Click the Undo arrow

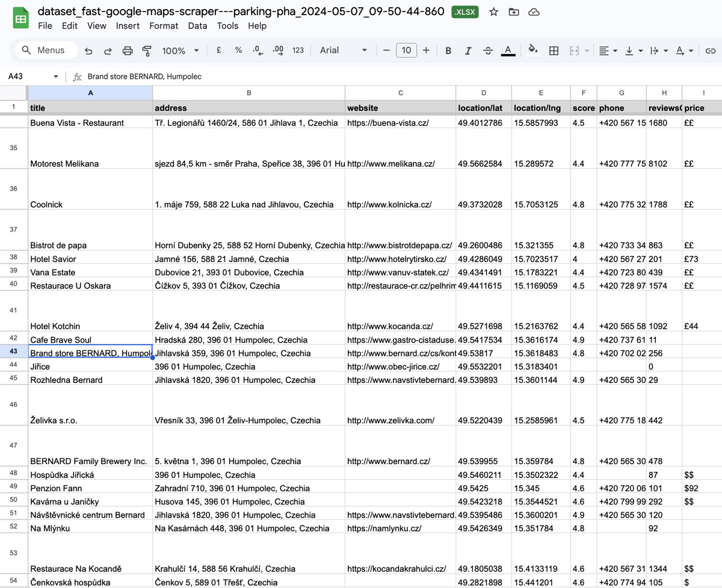coord(88,51)
